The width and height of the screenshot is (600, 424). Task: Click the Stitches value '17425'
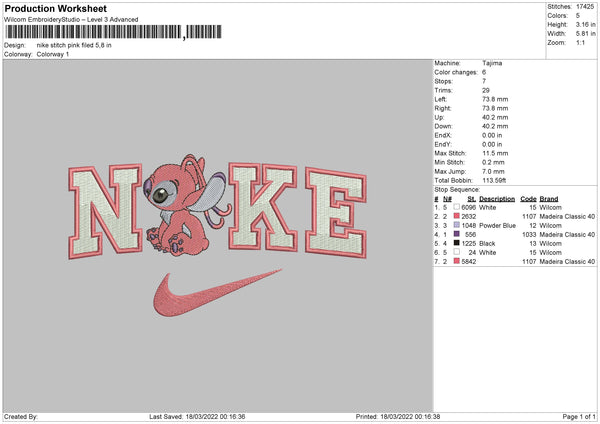585,7
